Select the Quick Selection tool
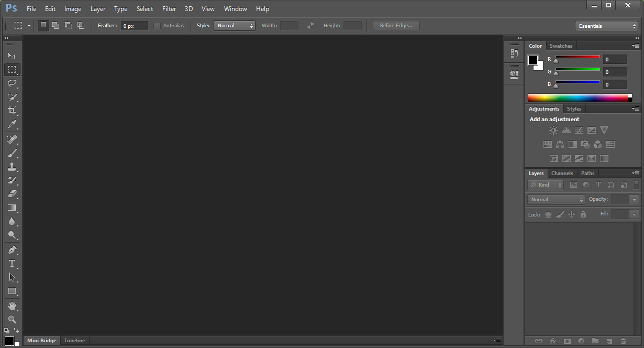The height and width of the screenshot is (348, 644). click(x=12, y=97)
